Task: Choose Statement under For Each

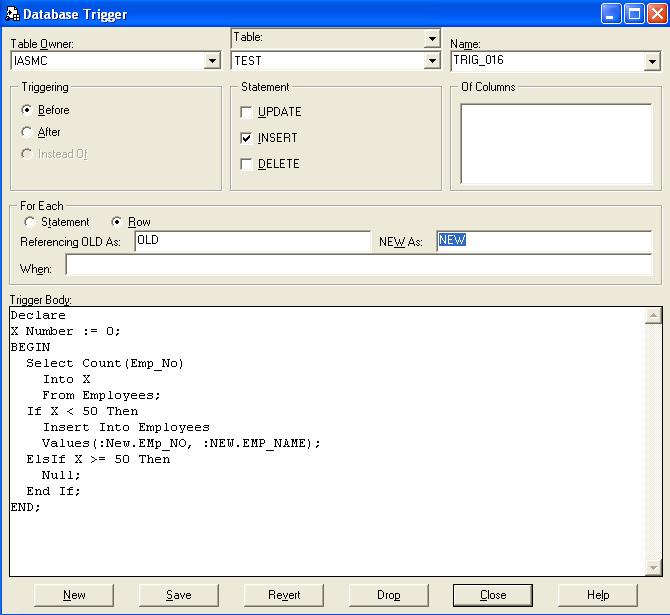Action: pos(30,222)
